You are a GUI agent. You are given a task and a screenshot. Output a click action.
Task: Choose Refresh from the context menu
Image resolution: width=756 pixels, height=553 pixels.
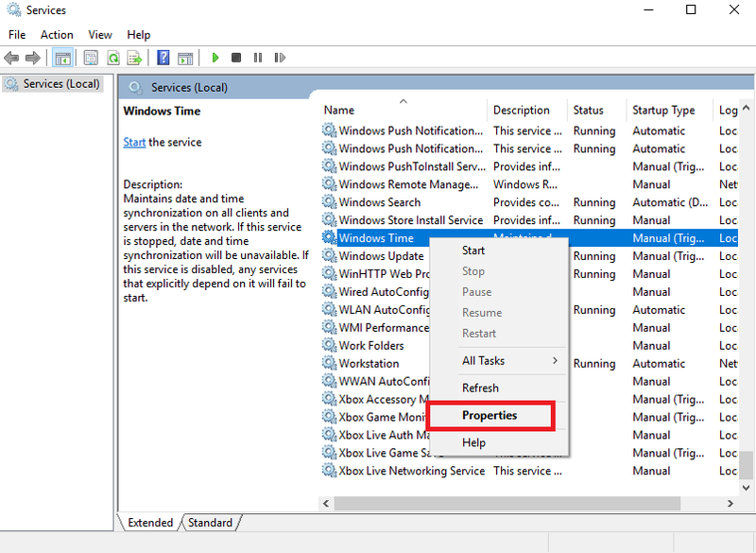[499, 389]
